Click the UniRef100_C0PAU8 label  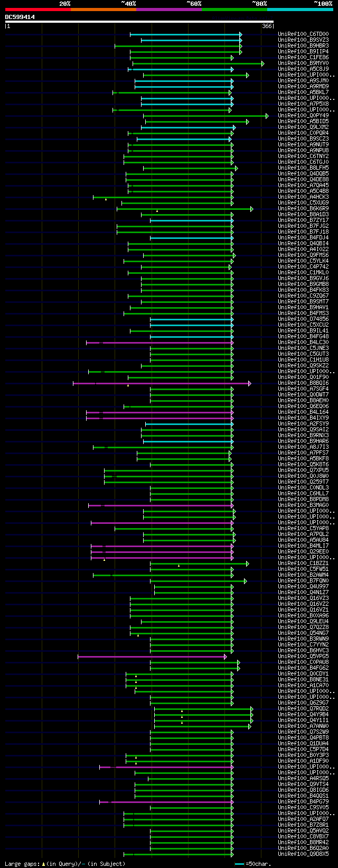303,662
